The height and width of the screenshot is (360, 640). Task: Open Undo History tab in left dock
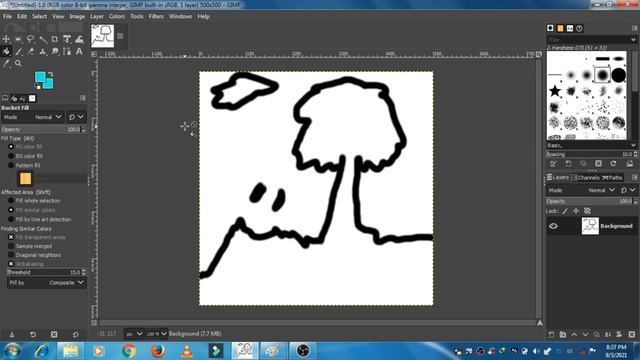tap(23, 98)
